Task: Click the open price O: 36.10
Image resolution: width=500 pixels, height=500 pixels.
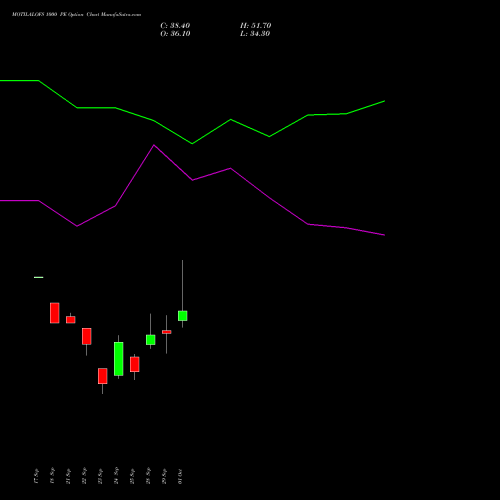Action: tap(175, 34)
